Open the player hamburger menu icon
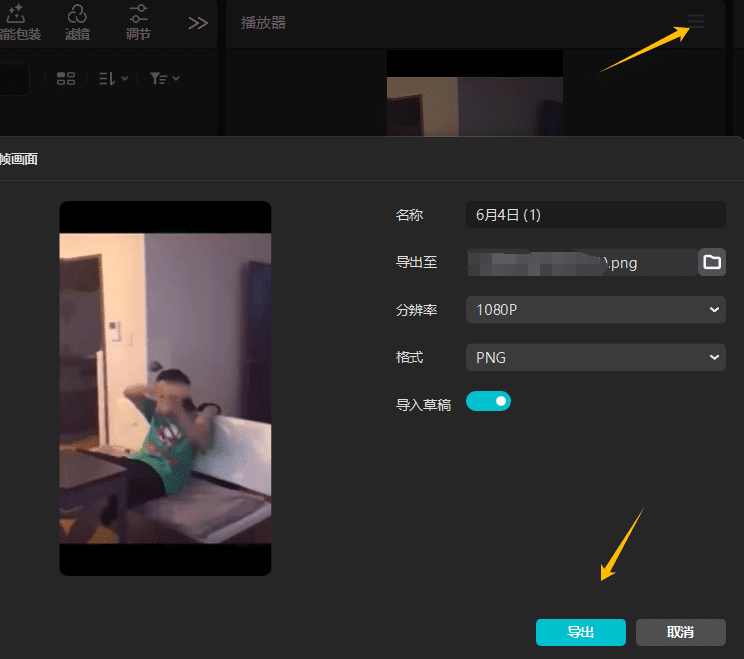This screenshot has width=744, height=659. (696, 22)
